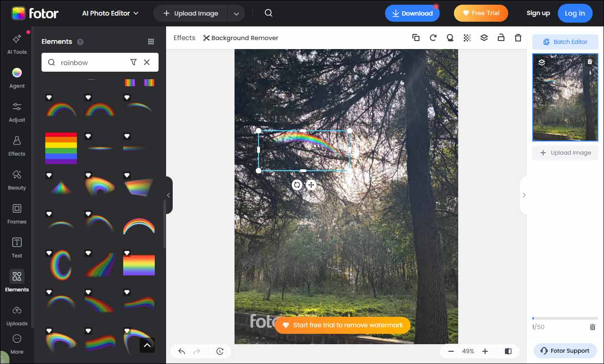The width and height of the screenshot is (604, 364).
Task: Undo the last action
Action: pyautogui.click(x=181, y=351)
